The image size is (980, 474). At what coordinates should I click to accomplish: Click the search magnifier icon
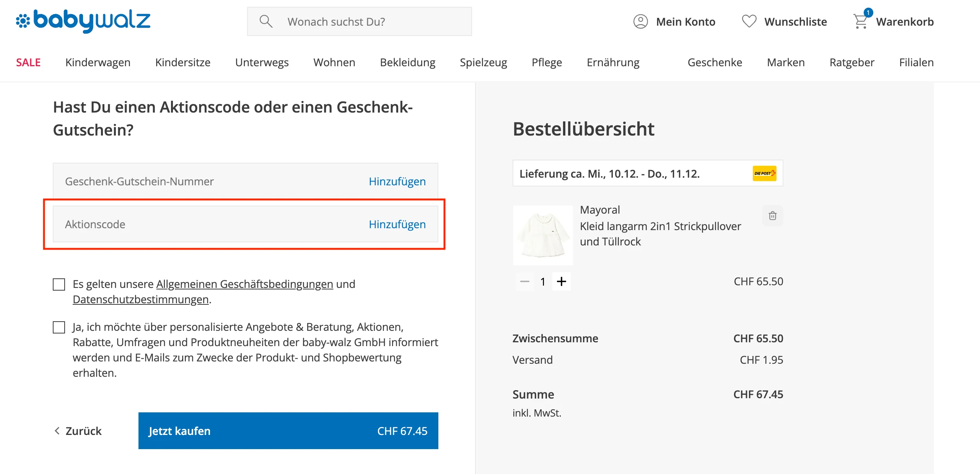(x=266, y=21)
